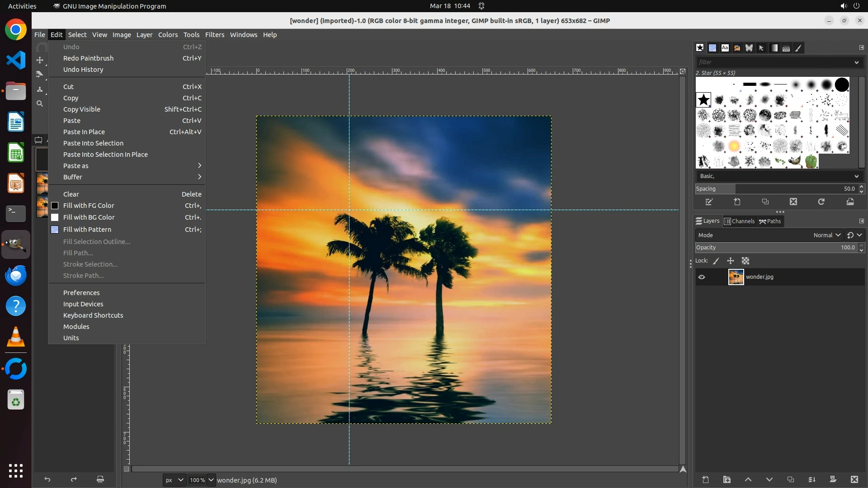
Task: Switch to the Channels tab
Action: (739, 221)
